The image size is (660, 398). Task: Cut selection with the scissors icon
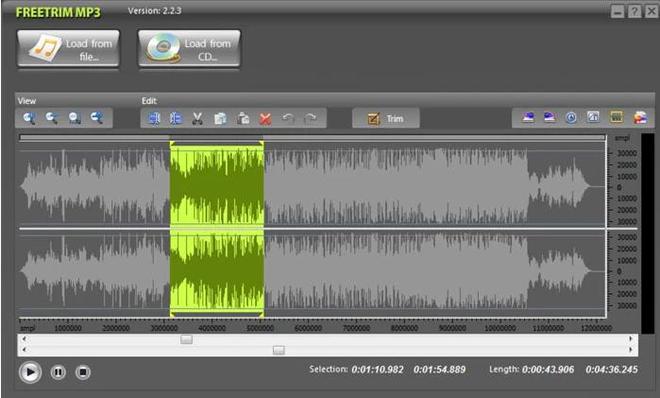tap(197, 119)
